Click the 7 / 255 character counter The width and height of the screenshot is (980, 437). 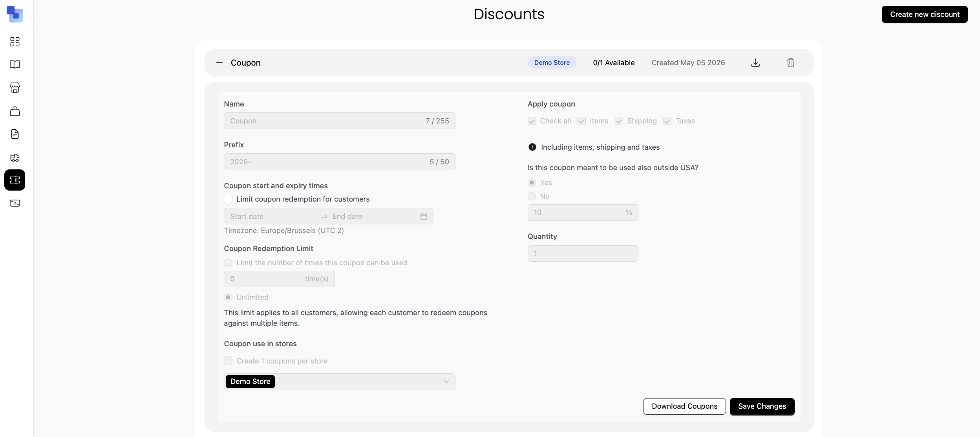click(437, 121)
